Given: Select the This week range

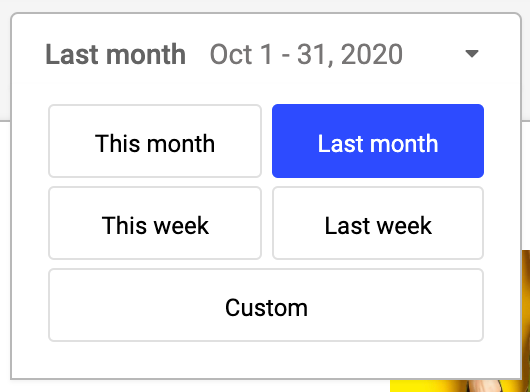Looking at the screenshot, I should tap(155, 223).
